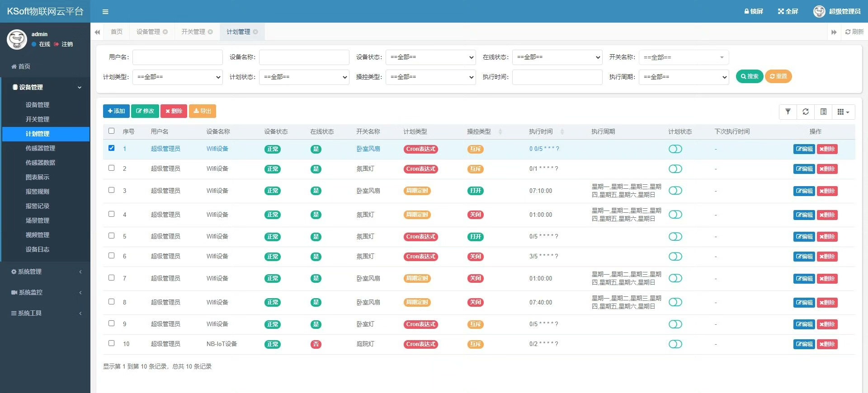Open the 操控类型 dropdown filter

pyautogui.click(x=430, y=77)
